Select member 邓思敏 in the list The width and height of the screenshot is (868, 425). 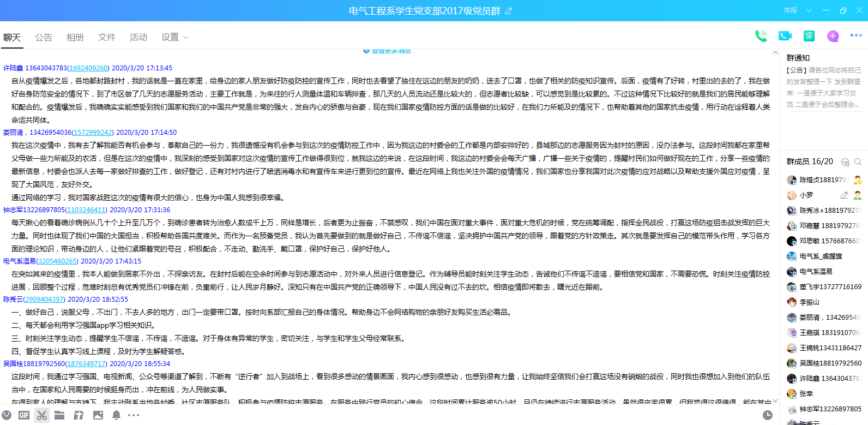point(823,241)
